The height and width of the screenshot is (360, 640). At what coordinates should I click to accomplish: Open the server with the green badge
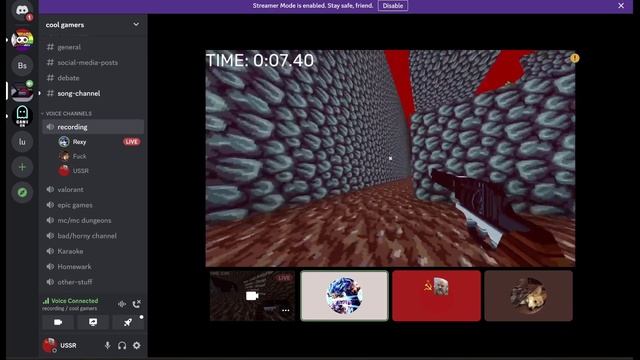[x=22, y=91]
